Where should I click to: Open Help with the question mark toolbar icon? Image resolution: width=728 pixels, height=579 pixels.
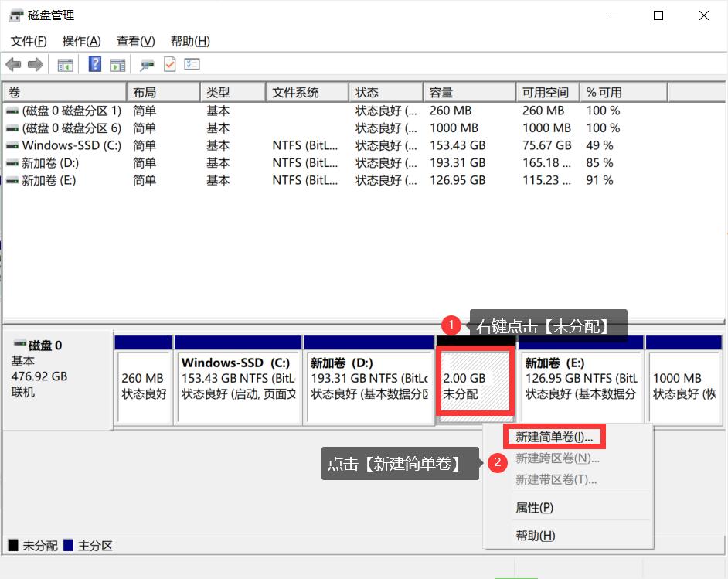94,64
